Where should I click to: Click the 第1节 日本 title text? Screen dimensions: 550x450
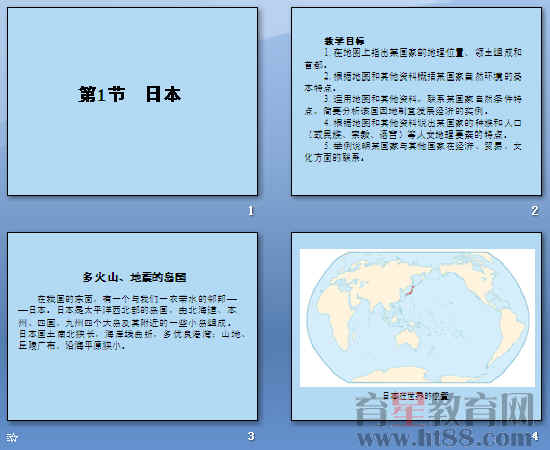pyautogui.click(x=129, y=94)
